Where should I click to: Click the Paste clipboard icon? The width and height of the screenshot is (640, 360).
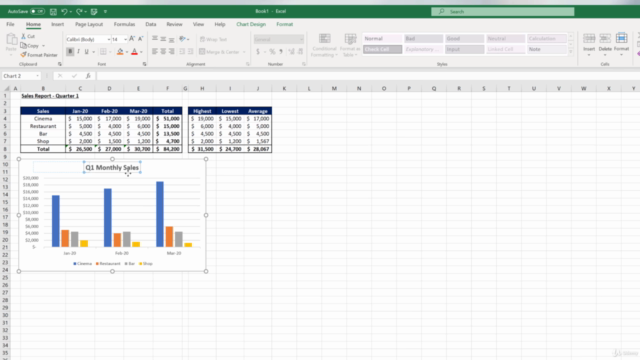click(x=11, y=40)
